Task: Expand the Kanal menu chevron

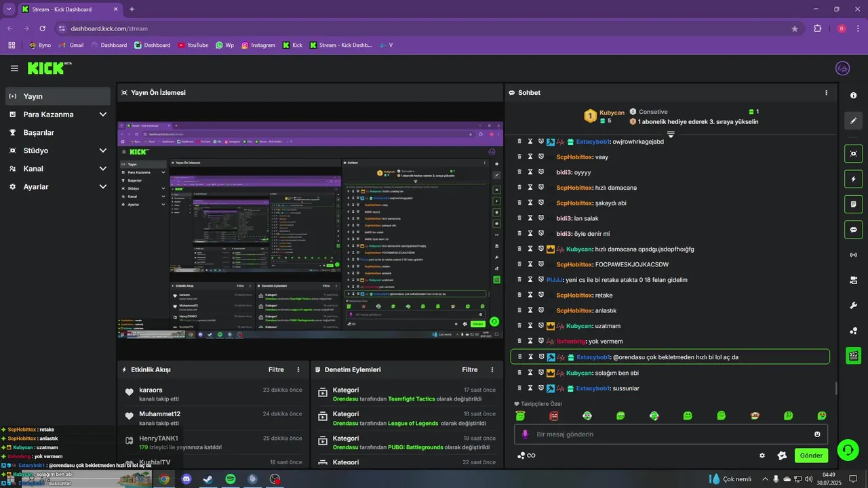Action: [x=103, y=169]
